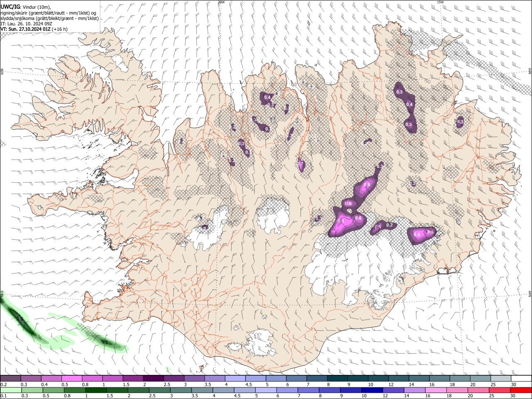Viewport: 532px width, 399px height.
Task: Click the '0.2' label below the snow scale
Action: [x=4, y=384]
